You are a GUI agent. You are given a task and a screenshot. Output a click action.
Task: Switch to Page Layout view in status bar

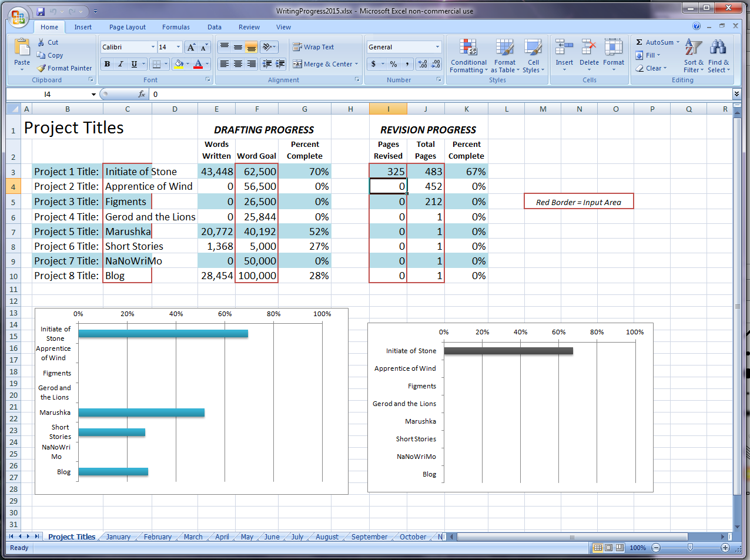(x=608, y=548)
